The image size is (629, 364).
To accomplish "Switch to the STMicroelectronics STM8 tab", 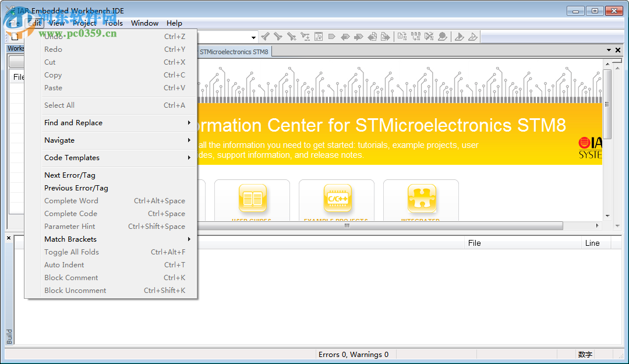I will click(x=234, y=51).
